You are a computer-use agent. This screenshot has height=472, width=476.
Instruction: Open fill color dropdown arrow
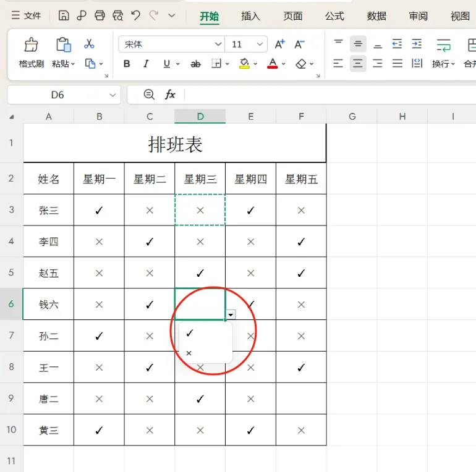coord(255,64)
